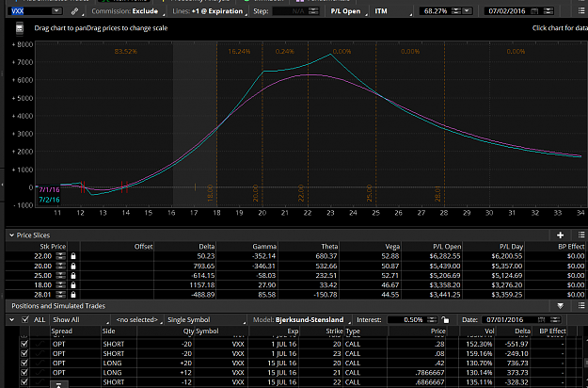Uncheck the LONG +12 strike 21 call row

click(x=24, y=373)
